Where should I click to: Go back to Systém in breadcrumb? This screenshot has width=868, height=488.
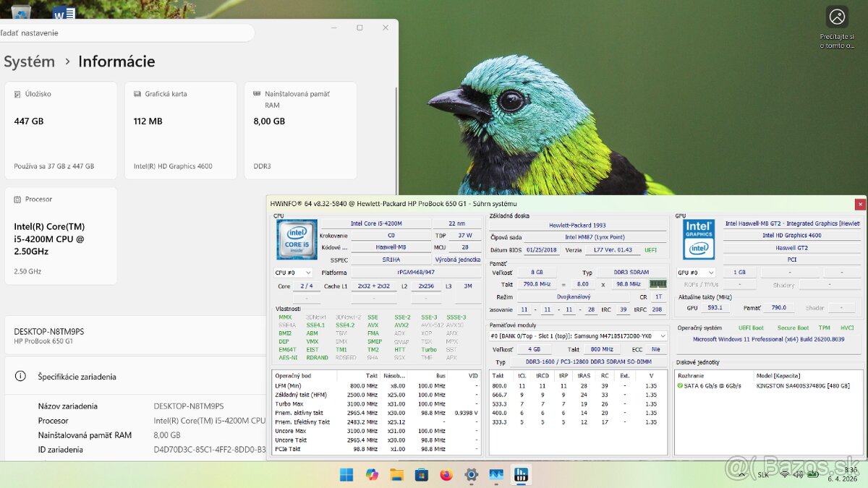[x=29, y=61]
